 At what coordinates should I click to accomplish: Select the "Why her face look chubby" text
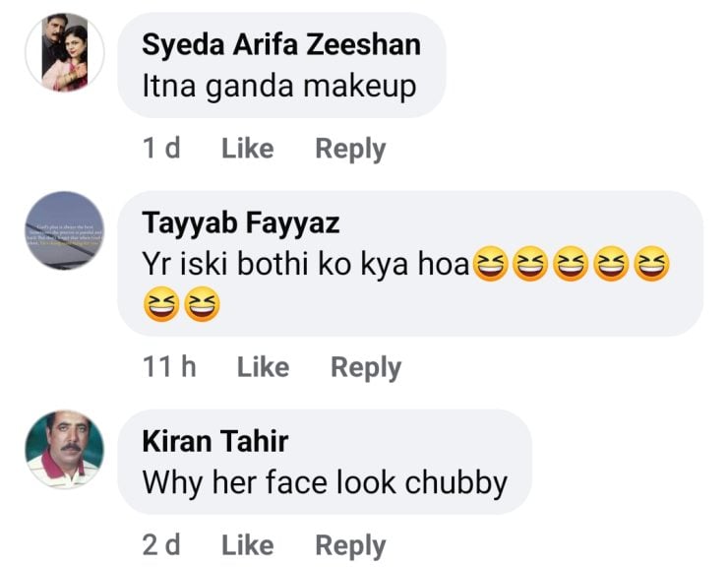325,483
